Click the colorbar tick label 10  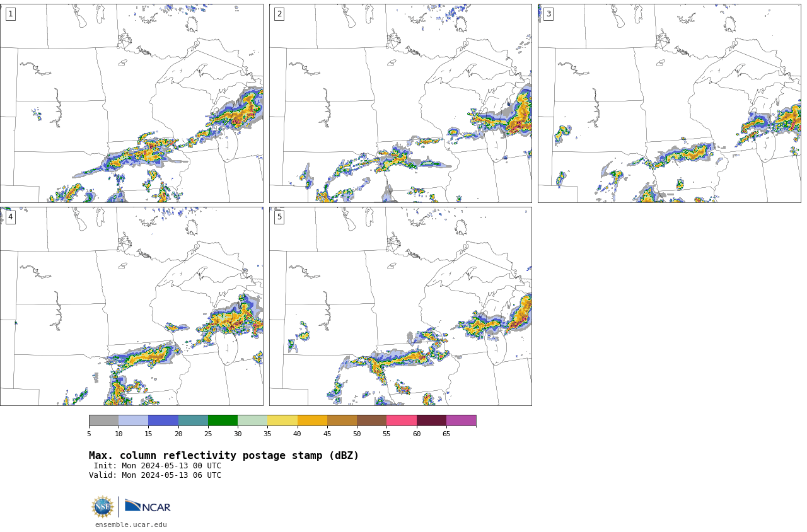tap(119, 434)
